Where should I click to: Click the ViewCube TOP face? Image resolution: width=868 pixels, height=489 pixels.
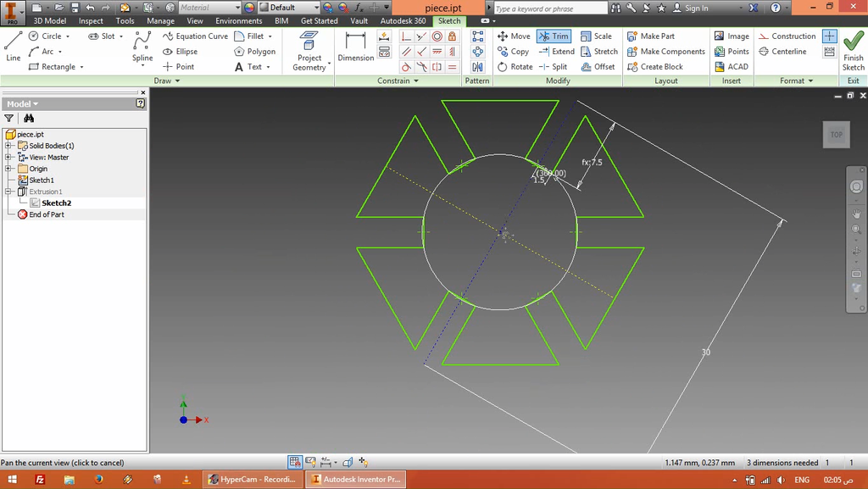pos(837,135)
